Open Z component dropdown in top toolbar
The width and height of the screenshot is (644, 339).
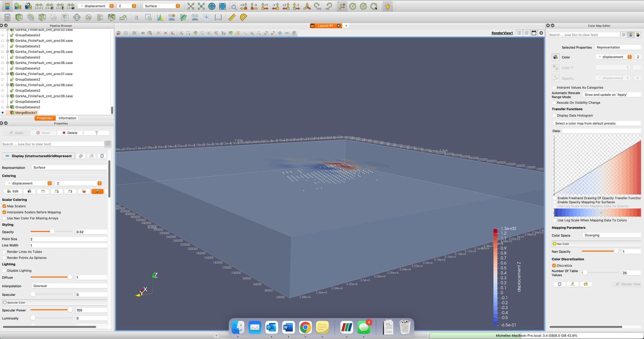(x=127, y=6)
